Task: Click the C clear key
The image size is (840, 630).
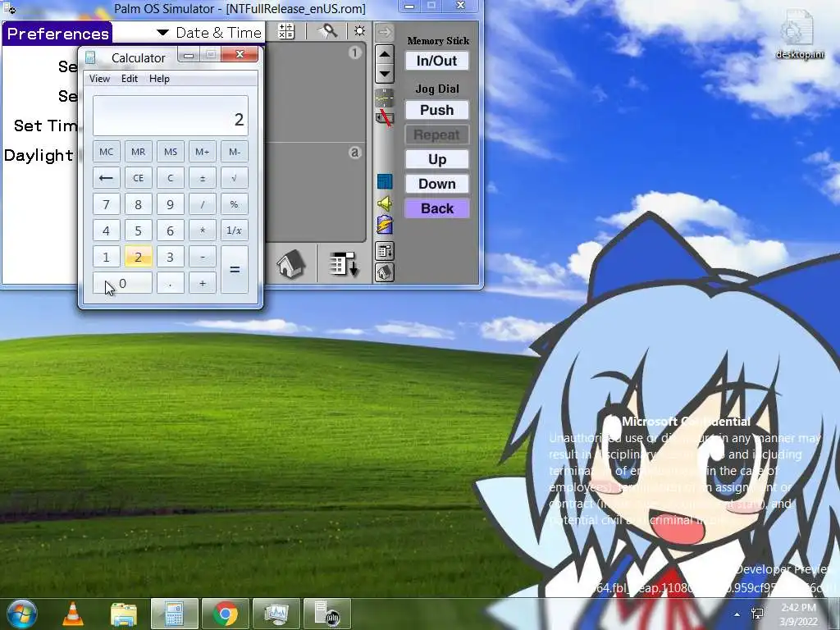Action: point(171,178)
